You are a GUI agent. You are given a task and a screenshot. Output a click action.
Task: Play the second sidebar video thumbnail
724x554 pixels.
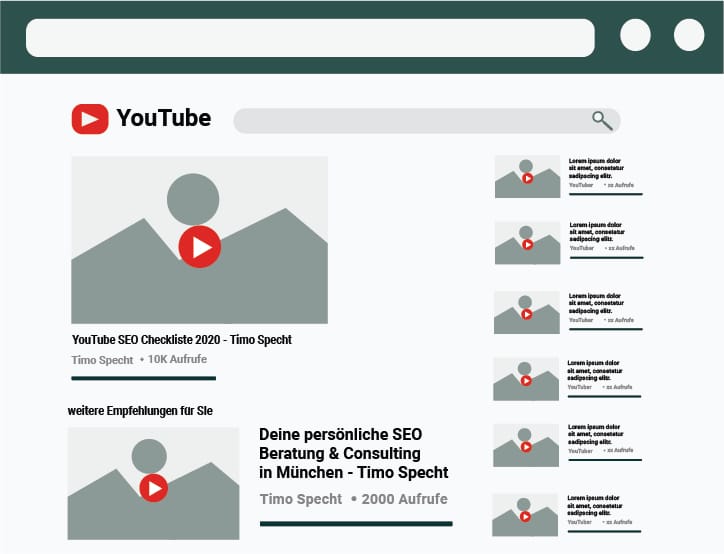[x=527, y=244]
